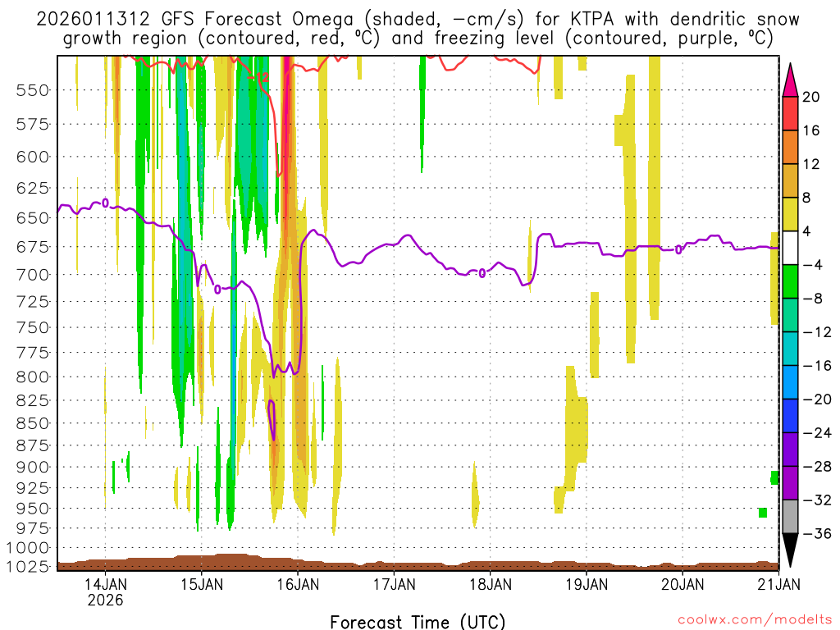Click the purple 0 contour label near 20JAN

pos(678,249)
